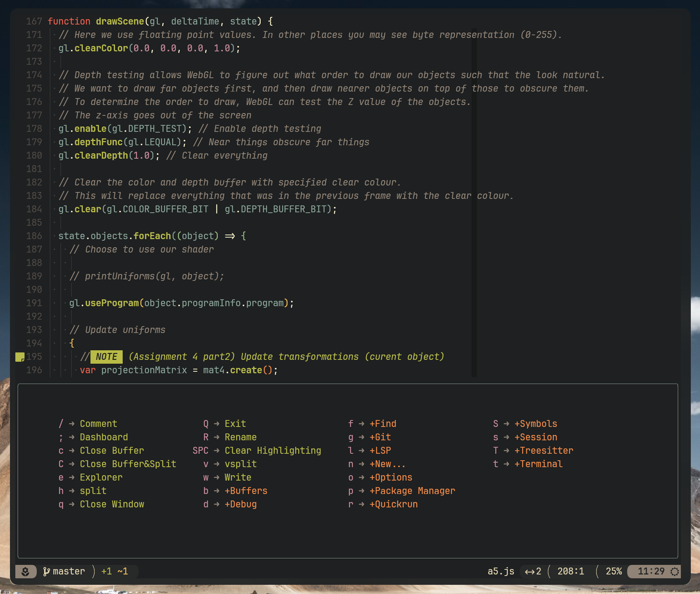Click the indent width arrows icon
Image resolution: width=700 pixels, height=594 pixels.
tap(530, 571)
